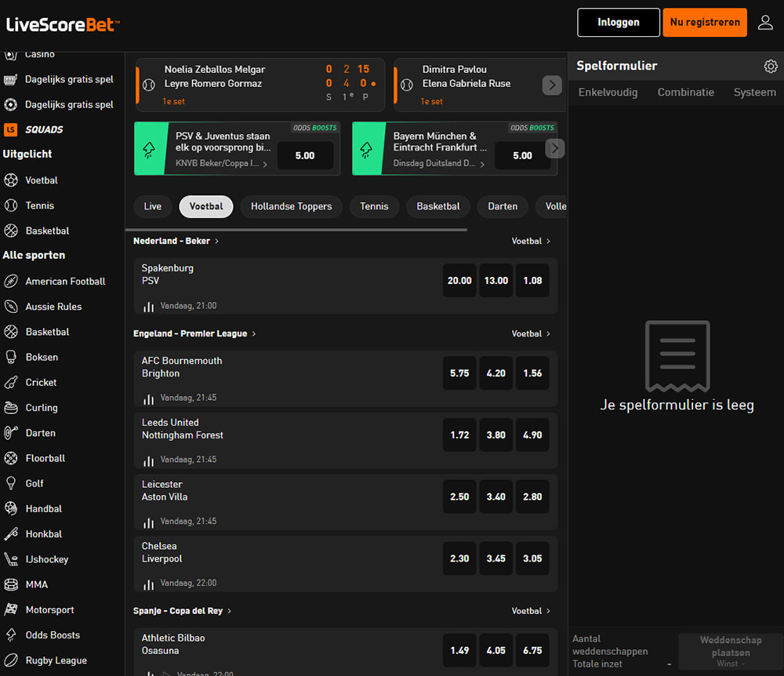The width and height of the screenshot is (784, 676).
Task: Switch to Tennis filter tab
Action: coord(374,206)
